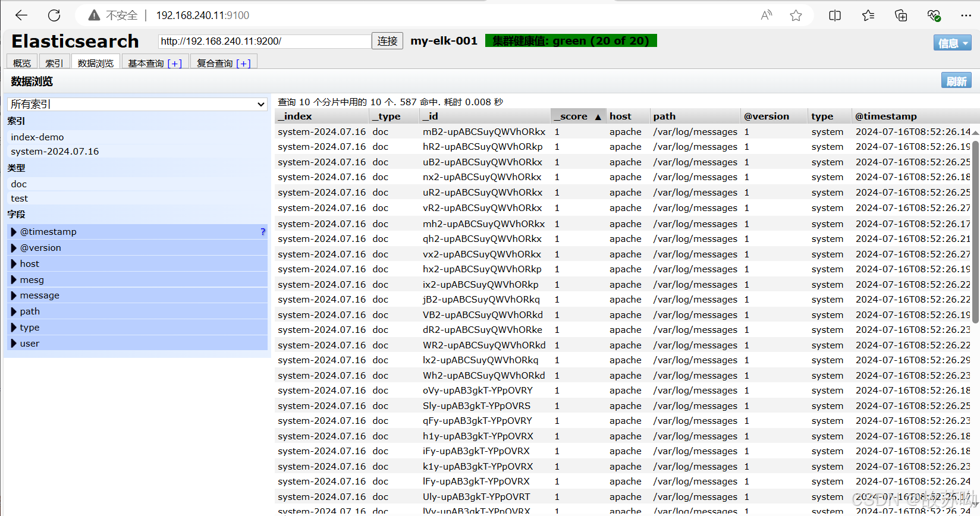
Task: Click the Elasticsearch URL input field
Action: (265, 41)
